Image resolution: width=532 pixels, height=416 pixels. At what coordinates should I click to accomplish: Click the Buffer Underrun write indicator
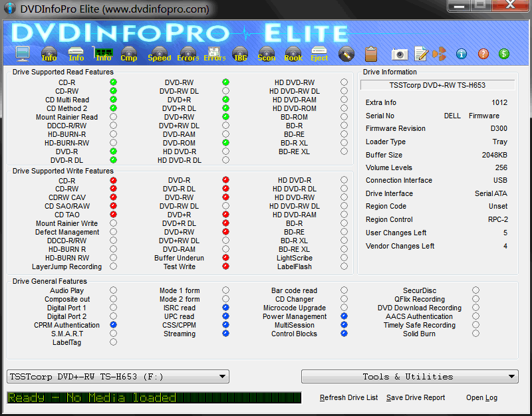(225, 258)
